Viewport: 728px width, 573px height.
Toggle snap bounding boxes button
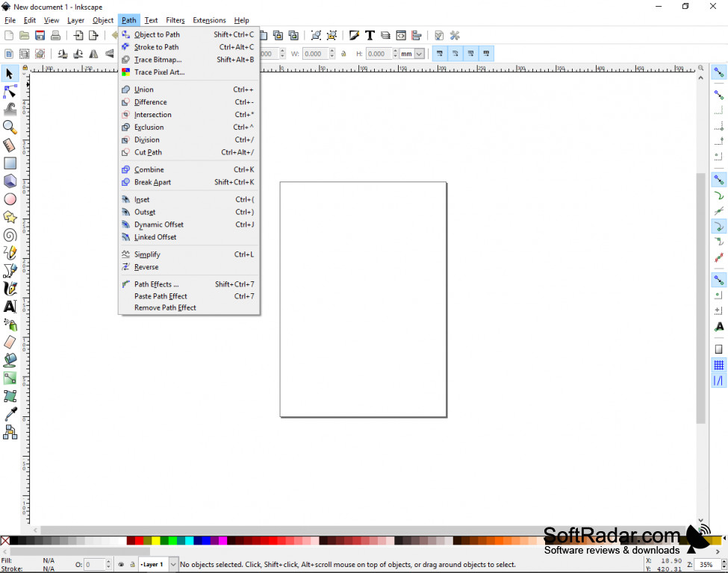click(719, 95)
